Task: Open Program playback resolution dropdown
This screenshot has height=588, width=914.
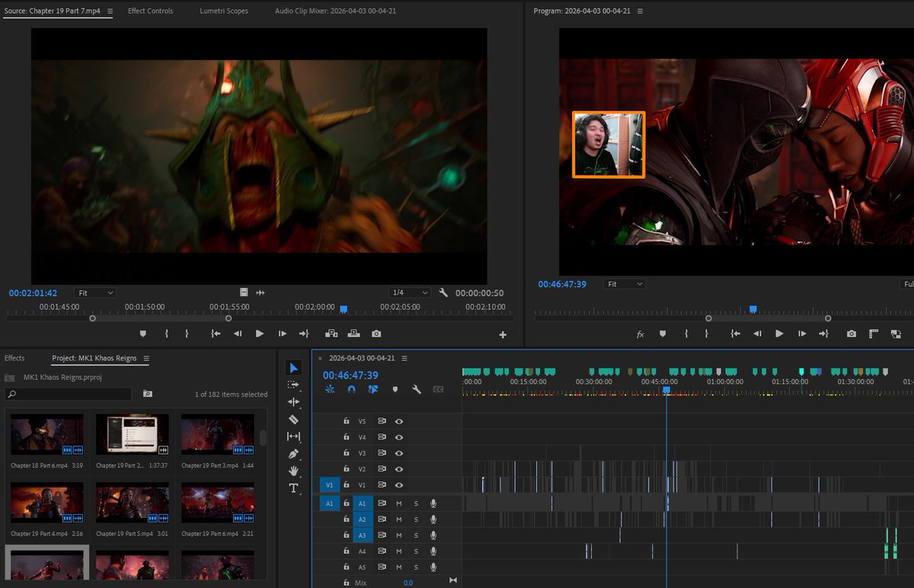Action: click(907, 283)
